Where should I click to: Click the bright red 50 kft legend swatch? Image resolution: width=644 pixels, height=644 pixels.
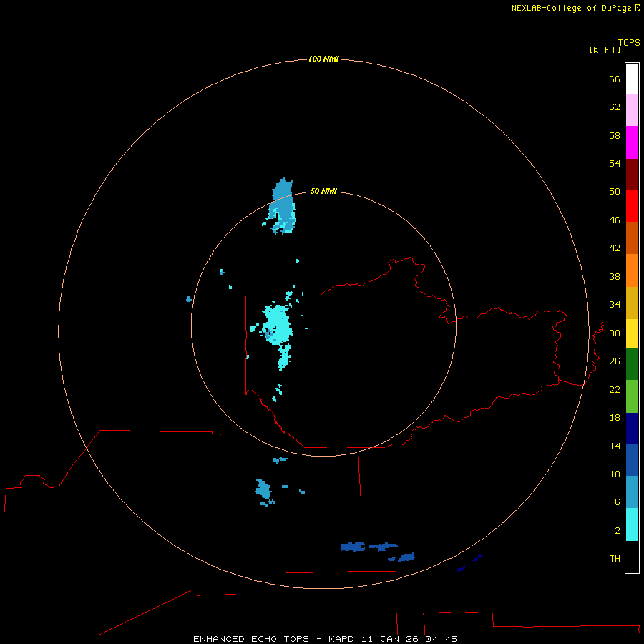coord(632,206)
